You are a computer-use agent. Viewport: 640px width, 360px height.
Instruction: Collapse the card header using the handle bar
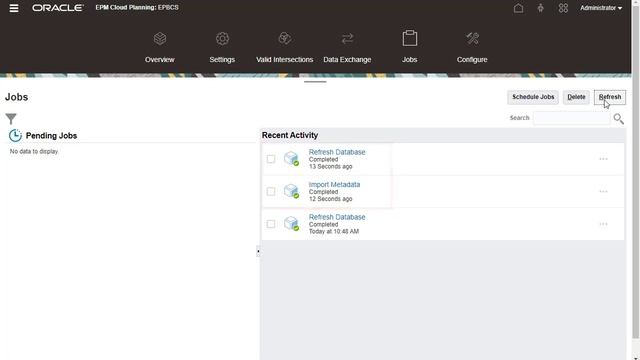(x=315, y=82)
